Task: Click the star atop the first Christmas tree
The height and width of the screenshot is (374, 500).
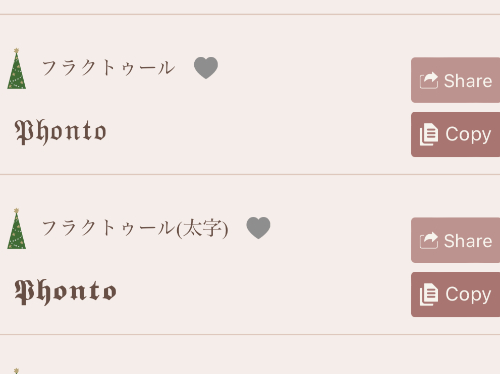Action: (16, 51)
